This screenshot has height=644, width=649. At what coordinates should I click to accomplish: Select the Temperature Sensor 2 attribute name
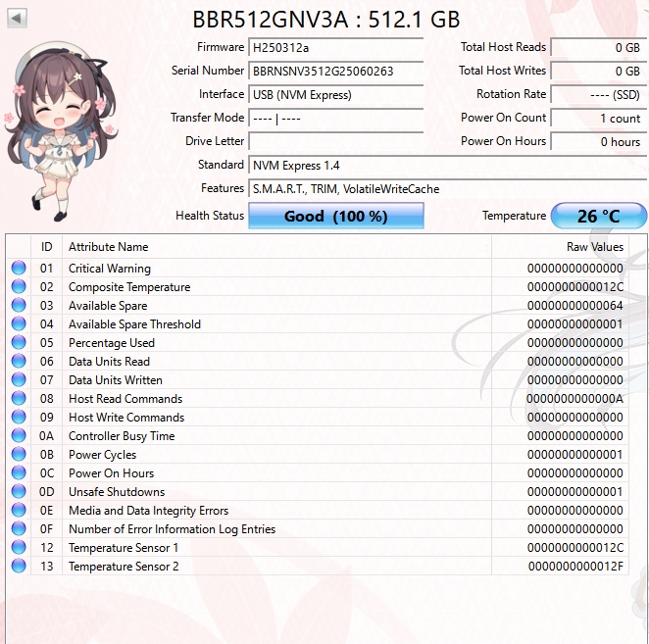pyautogui.click(x=124, y=567)
